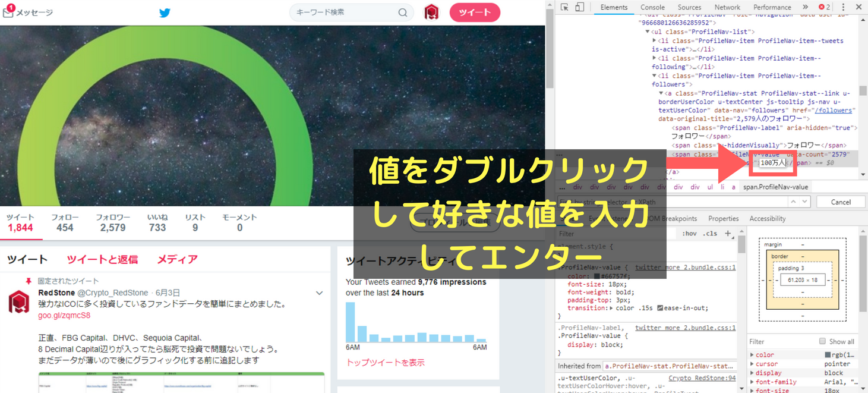Image resolution: width=868 pixels, height=393 pixels.
Task: Toggle the device toolbar icon in DevTools
Action: coord(579,7)
